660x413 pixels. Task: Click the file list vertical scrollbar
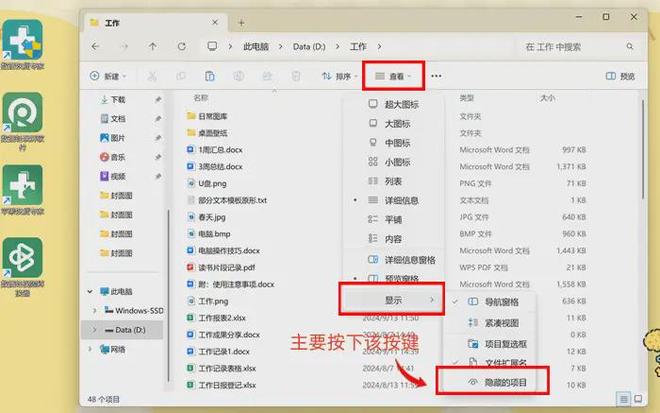pos(643,149)
